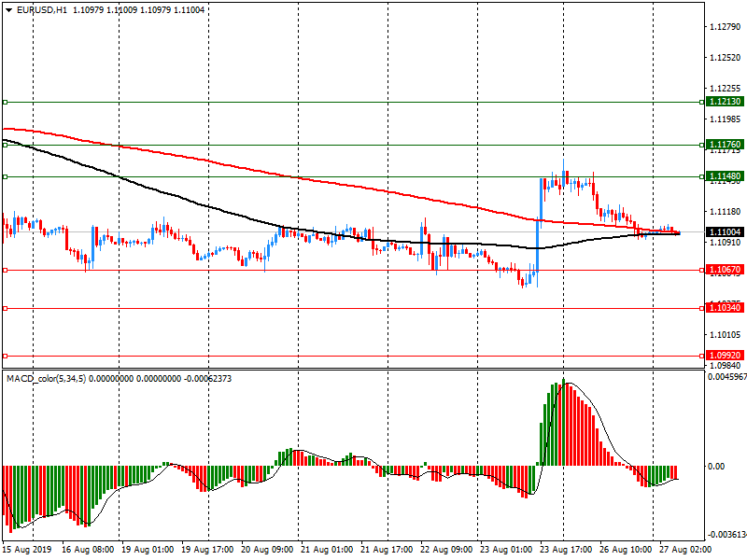Viewport: 747px width, 560px height.
Task: Click the 1.11180 price scale value
Action: (x=726, y=212)
